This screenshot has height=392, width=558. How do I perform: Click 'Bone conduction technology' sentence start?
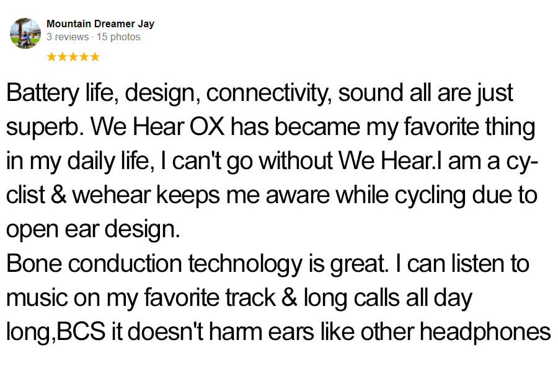coord(154,264)
